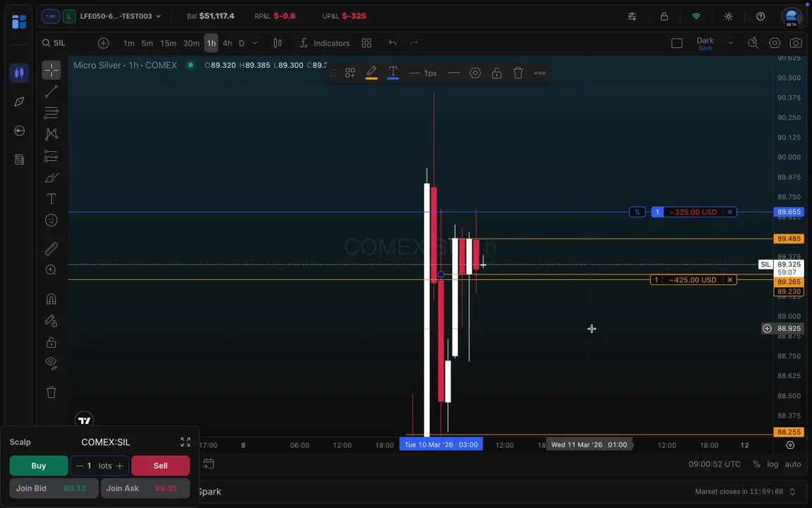Click the red Sell button
The width and height of the screenshot is (812, 508).
tap(161, 466)
